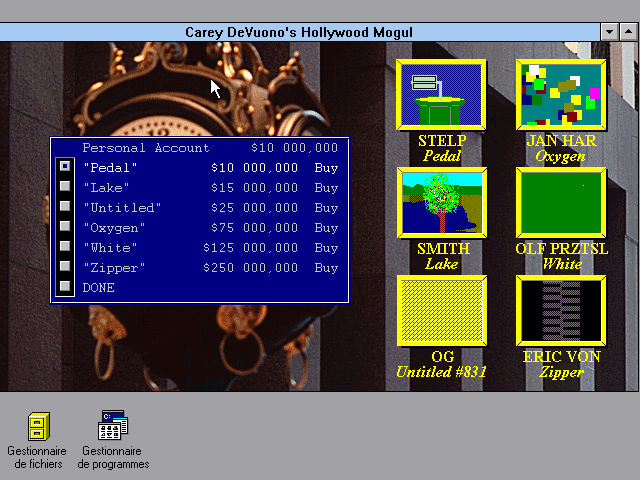This screenshot has height=480, width=640.
Task: Click the $250 000,000 price
Action: click(x=251, y=268)
